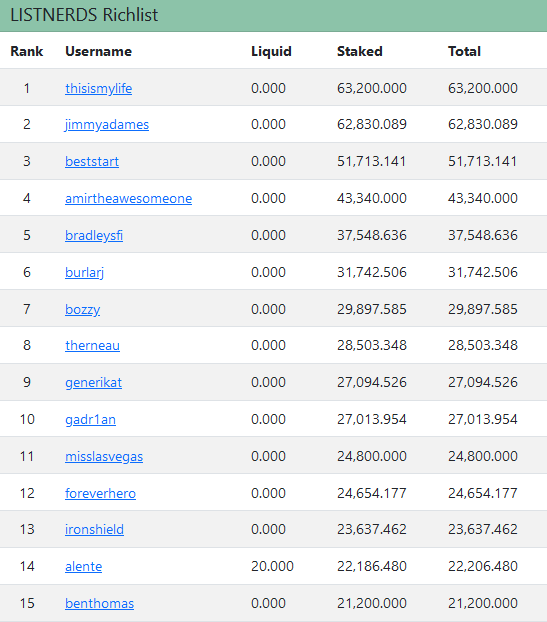Viewport: 547px width, 622px height.
Task: Open thisismylife user profile link
Action: tap(98, 88)
